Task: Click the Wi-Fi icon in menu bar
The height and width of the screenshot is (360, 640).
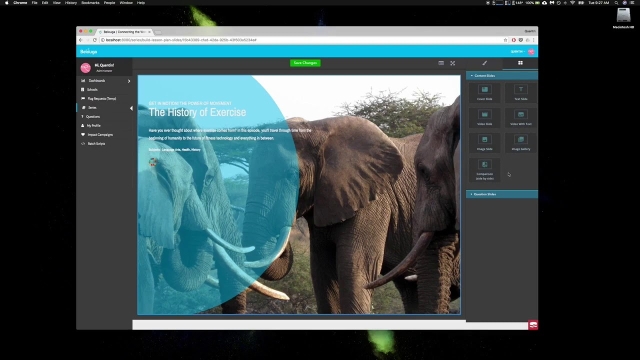Action: tap(572, 2)
